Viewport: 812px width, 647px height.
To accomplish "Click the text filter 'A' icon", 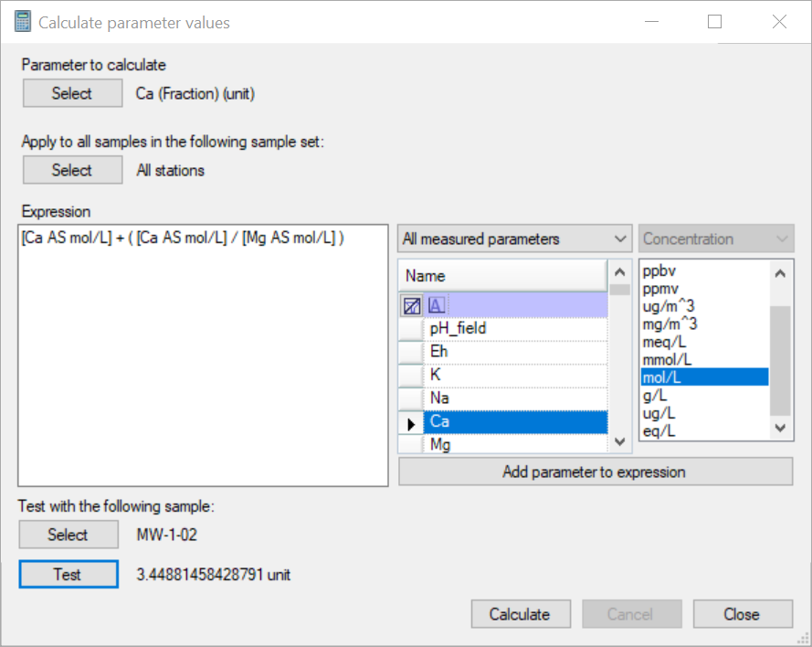I will (436, 305).
